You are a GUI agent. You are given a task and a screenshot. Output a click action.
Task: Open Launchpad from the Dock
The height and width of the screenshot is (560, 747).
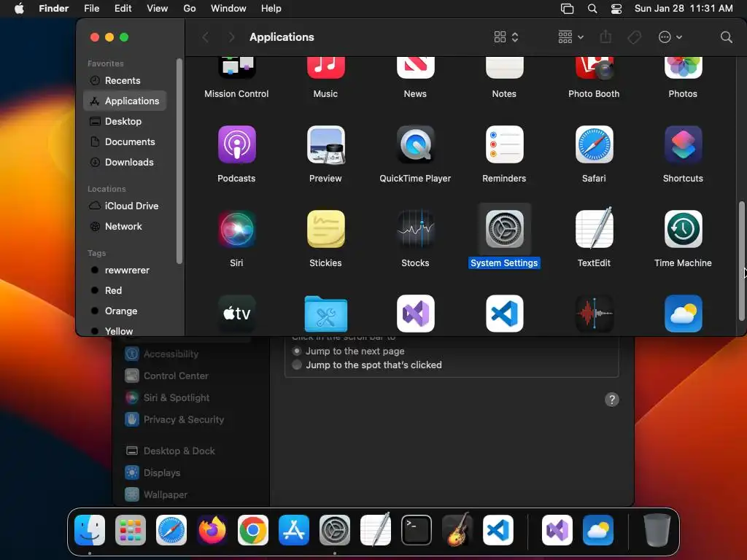[131, 530]
